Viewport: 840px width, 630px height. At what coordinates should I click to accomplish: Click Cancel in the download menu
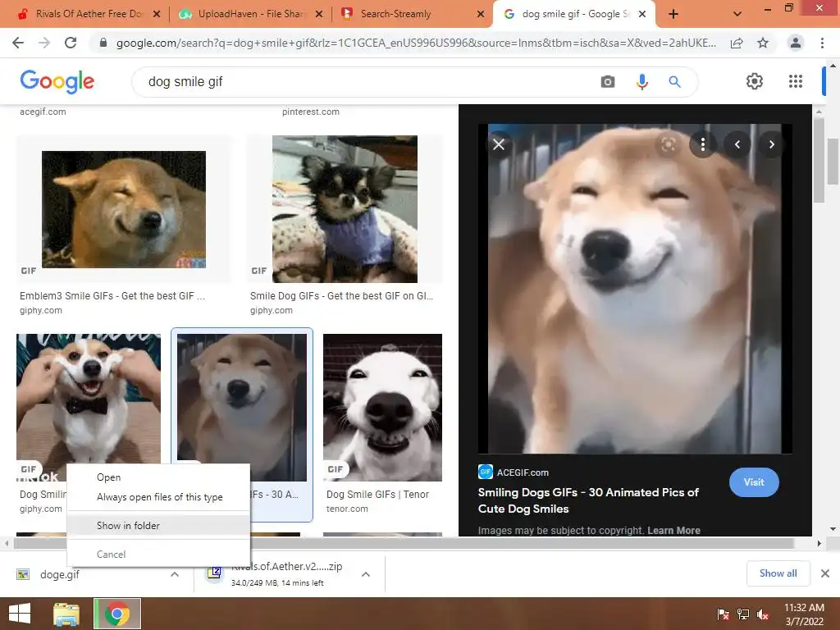coord(158,555)
